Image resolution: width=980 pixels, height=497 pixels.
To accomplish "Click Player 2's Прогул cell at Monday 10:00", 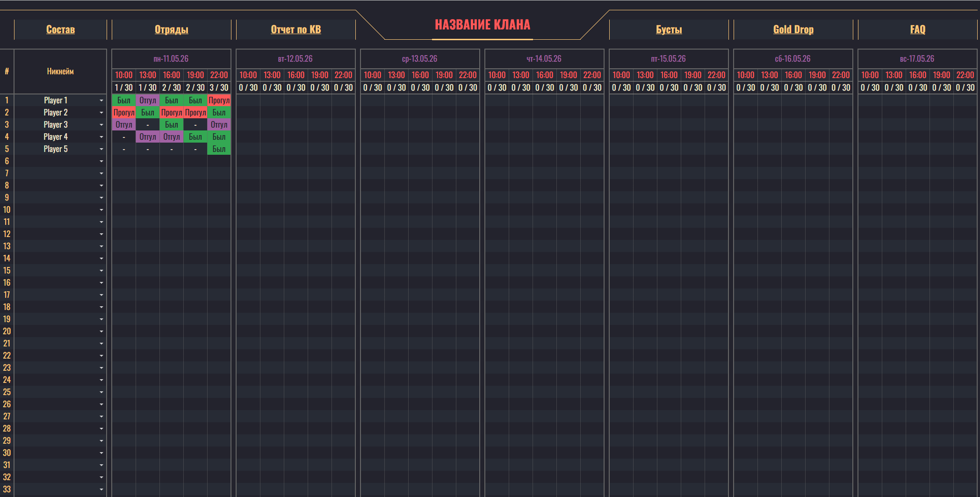I will (124, 113).
